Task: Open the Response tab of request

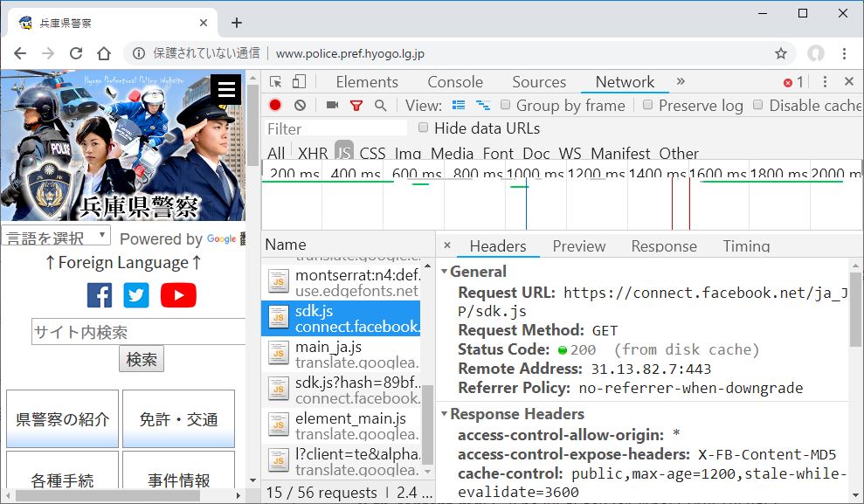Action: pyautogui.click(x=664, y=246)
